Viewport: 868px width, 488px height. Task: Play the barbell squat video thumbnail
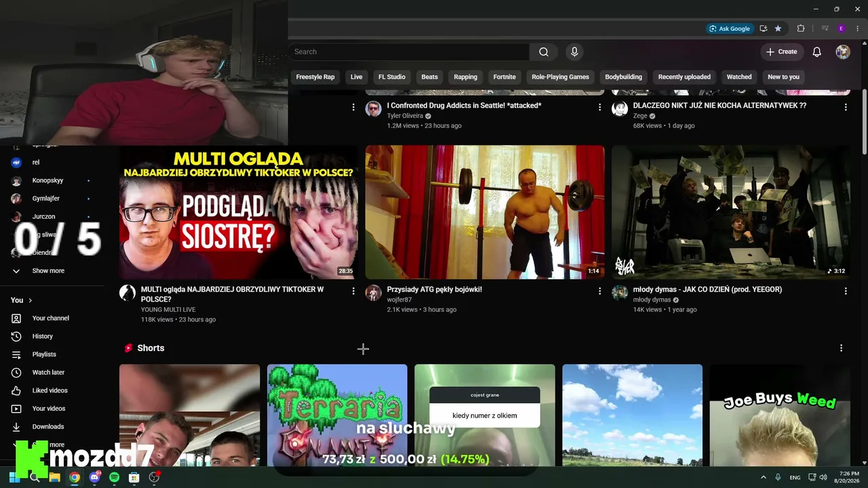[x=485, y=212]
